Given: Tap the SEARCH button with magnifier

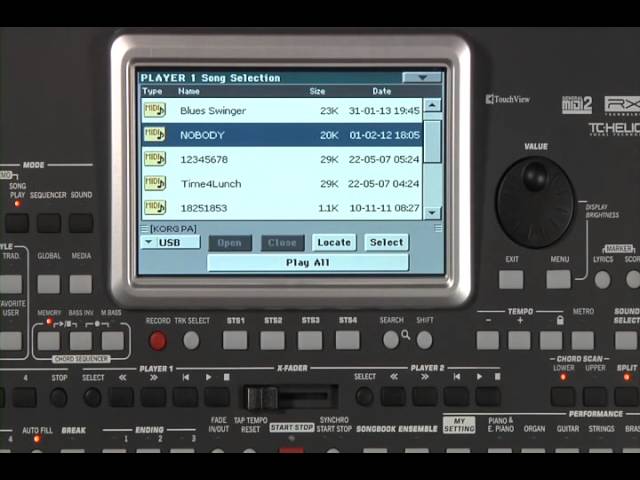Looking at the screenshot, I should click(391, 340).
